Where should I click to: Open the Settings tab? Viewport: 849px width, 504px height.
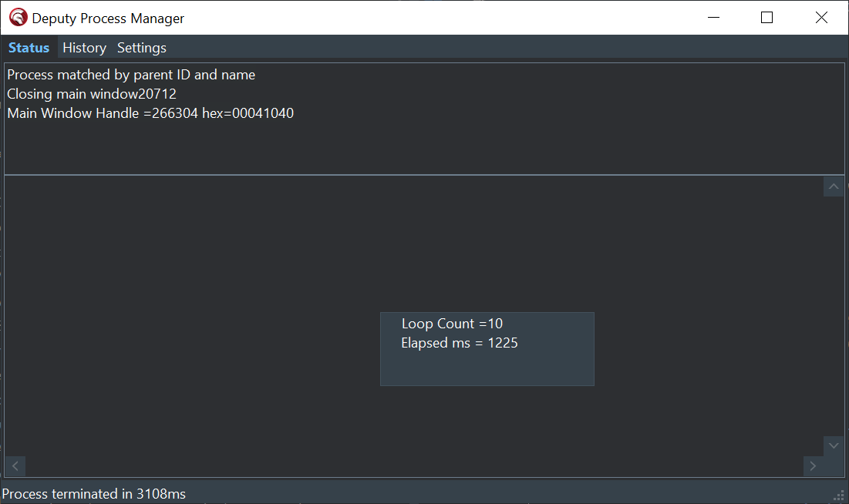(141, 48)
